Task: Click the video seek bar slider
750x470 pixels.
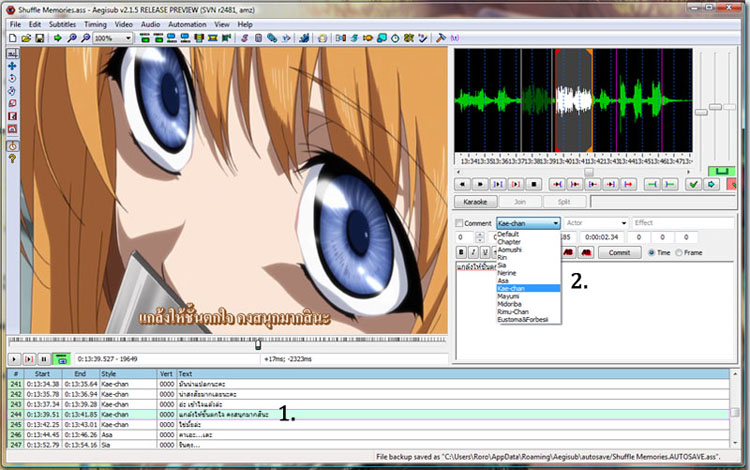Action: [258, 343]
